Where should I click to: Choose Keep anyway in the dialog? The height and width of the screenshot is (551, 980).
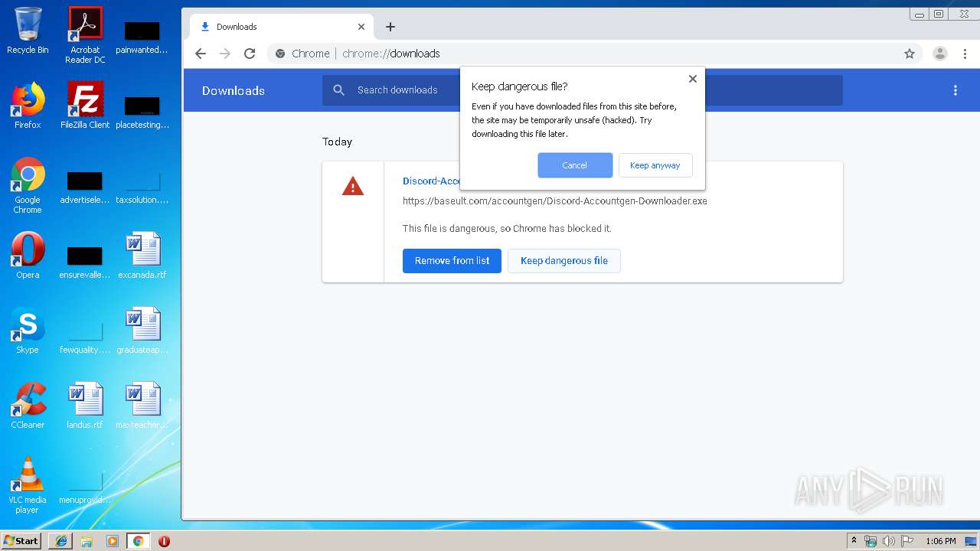(655, 165)
